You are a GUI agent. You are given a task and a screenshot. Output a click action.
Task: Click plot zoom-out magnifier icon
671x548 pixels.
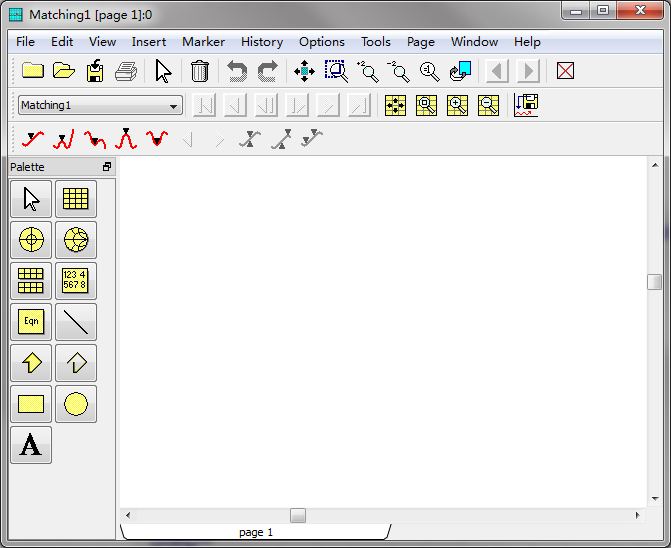[488, 105]
